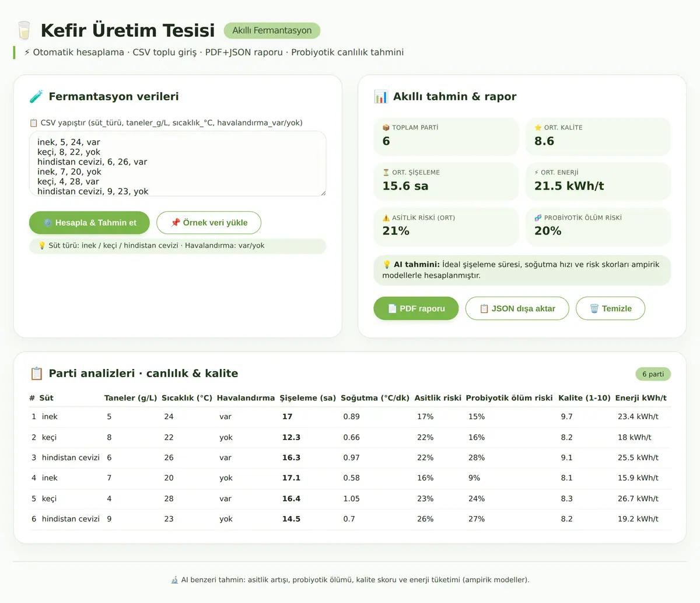The width and height of the screenshot is (700, 603).
Task: Click the Akıllı Fermantasyon badge
Action: click(272, 30)
